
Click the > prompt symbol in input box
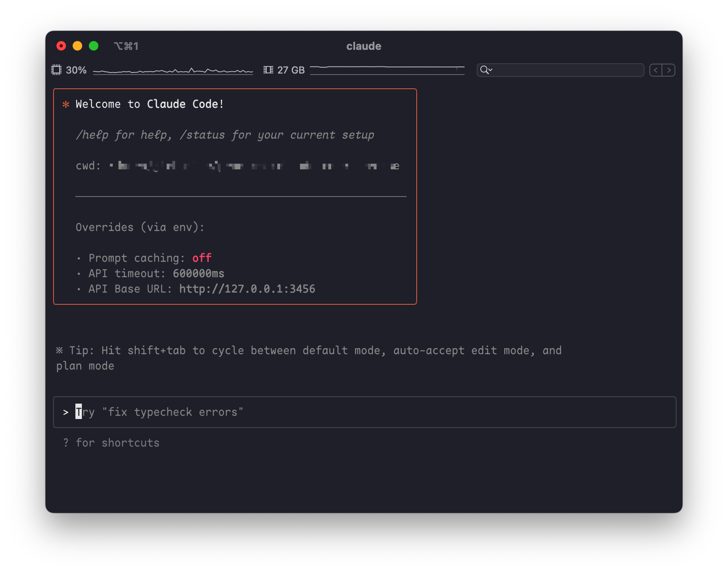coord(66,412)
